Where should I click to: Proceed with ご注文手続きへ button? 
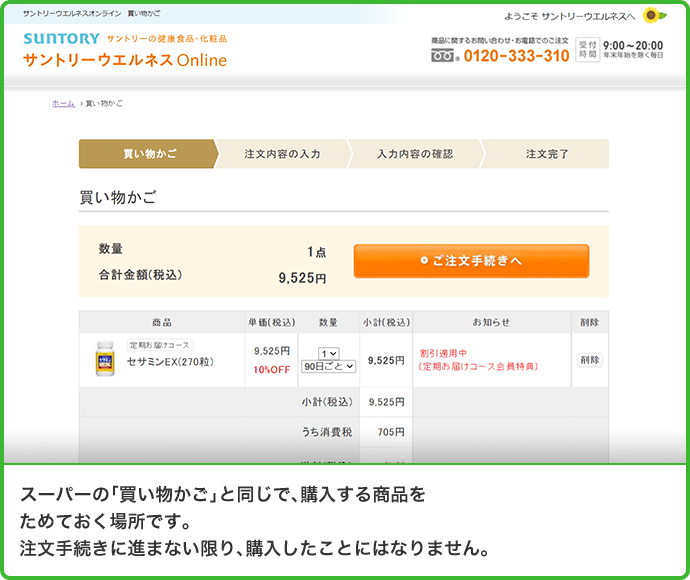click(x=471, y=261)
